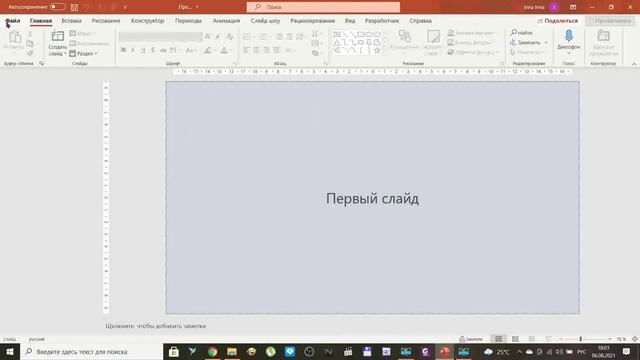Open the Конструктор tab
The width and height of the screenshot is (640, 360).
147,21
